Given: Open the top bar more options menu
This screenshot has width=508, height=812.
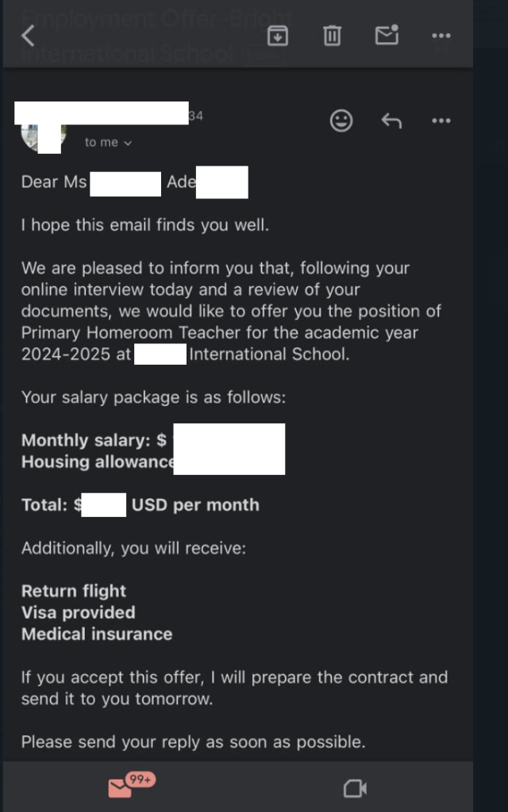Looking at the screenshot, I should [x=441, y=36].
